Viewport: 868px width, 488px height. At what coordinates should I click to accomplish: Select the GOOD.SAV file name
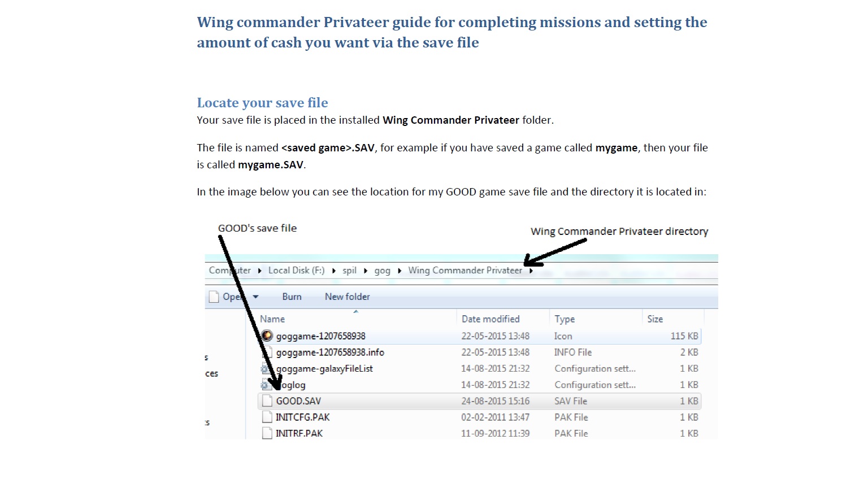click(x=298, y=401)
